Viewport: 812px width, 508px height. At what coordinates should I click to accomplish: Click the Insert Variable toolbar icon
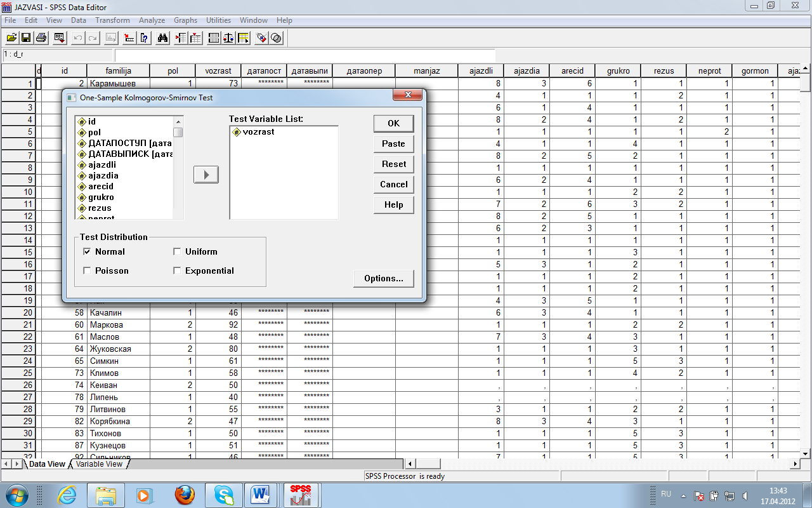195,37
